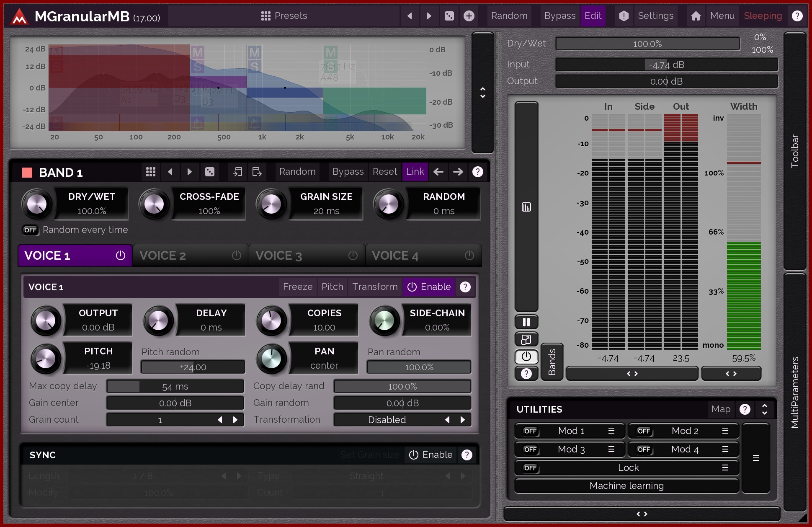Click the Machine learning button
The height and width of the screenshot is (527, 812).
pos(626,486)
